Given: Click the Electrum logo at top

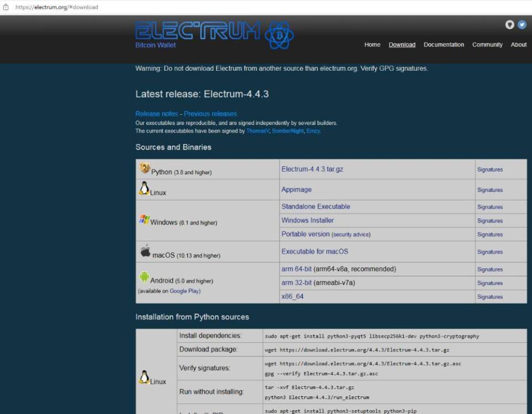Looking at the screenshot, I should 214,35.
